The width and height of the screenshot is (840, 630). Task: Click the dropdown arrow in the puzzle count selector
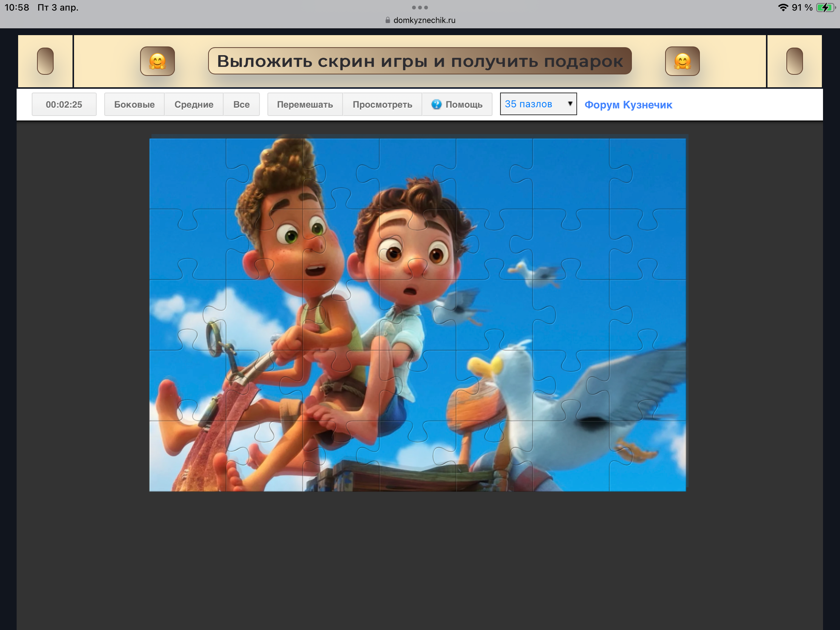pos(570,103)
